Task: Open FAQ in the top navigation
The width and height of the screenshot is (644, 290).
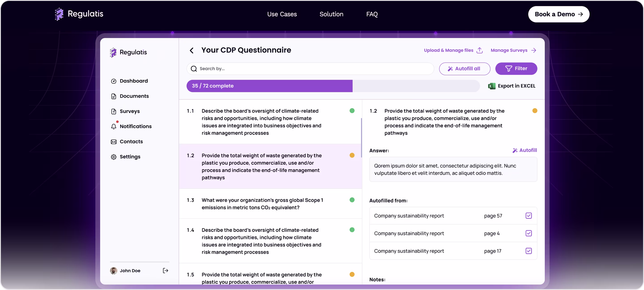Action: [372, 14]
